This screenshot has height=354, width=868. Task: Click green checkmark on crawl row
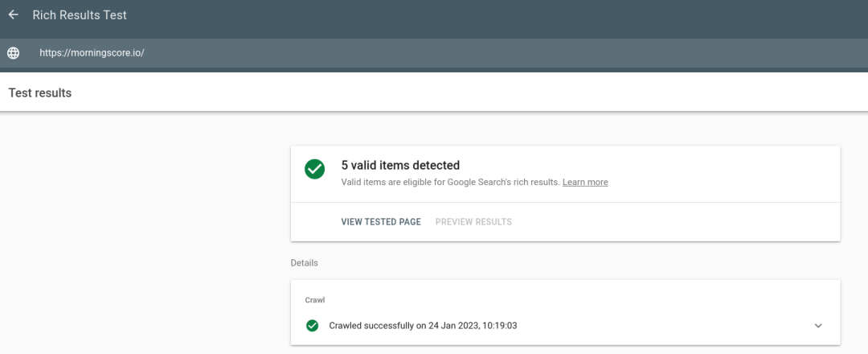312,326
